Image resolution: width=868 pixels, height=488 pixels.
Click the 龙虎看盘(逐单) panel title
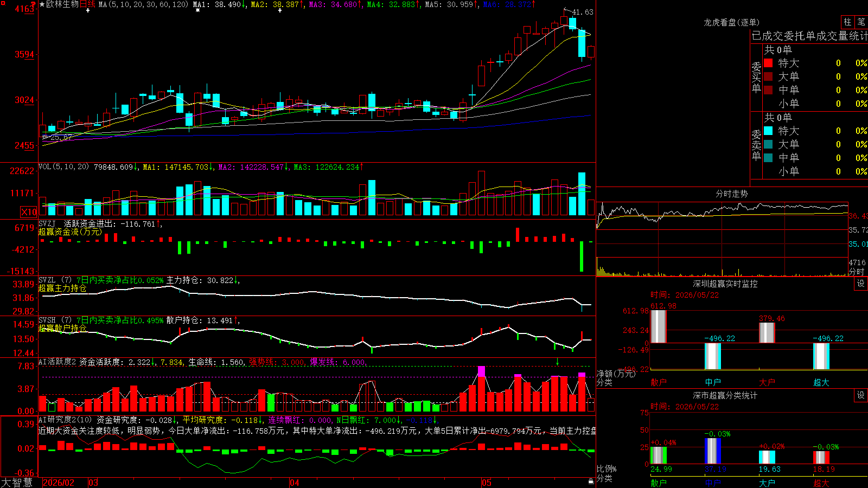point(732,22)
